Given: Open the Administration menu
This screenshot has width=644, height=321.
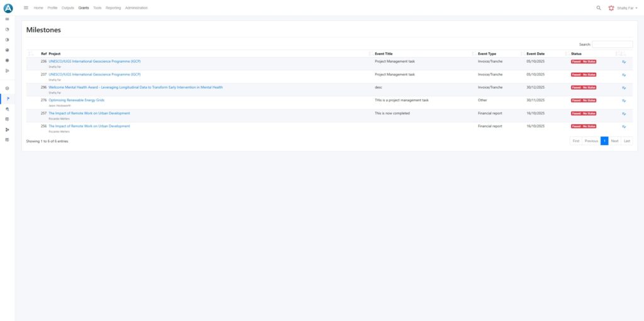Looking at the screenshot, I should pyautogui.click(x=136, y=8).
